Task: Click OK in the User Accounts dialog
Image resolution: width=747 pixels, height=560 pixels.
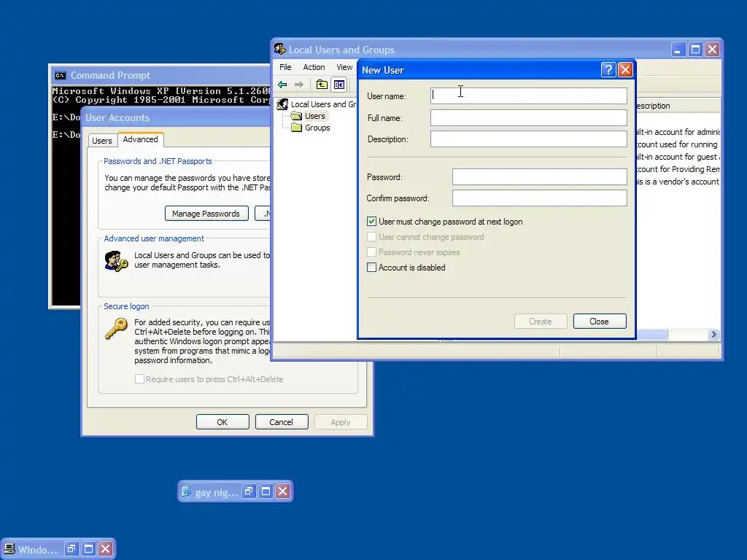Action: [222, 422]
